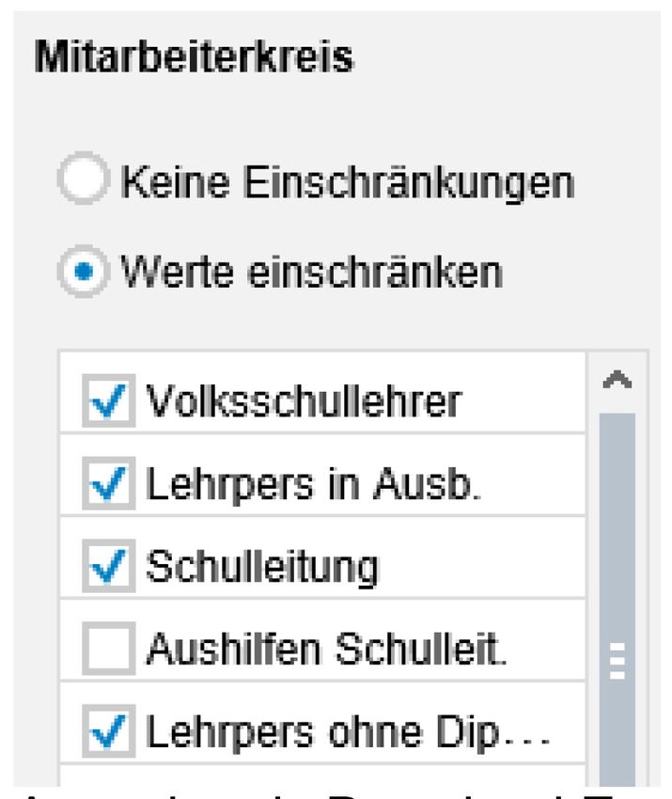Click the Volksschullehrer label text
This screenshot has width=672, height=799.
click(303, 401)
